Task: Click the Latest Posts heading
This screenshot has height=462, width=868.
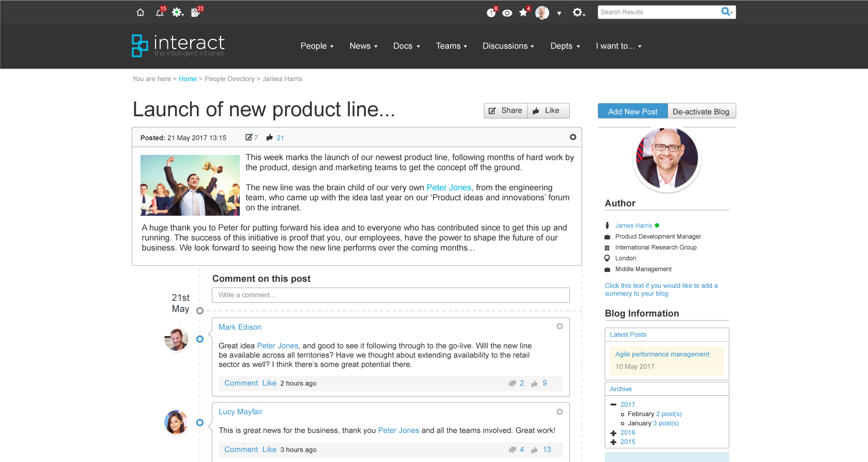Action: tap(628, 335)
